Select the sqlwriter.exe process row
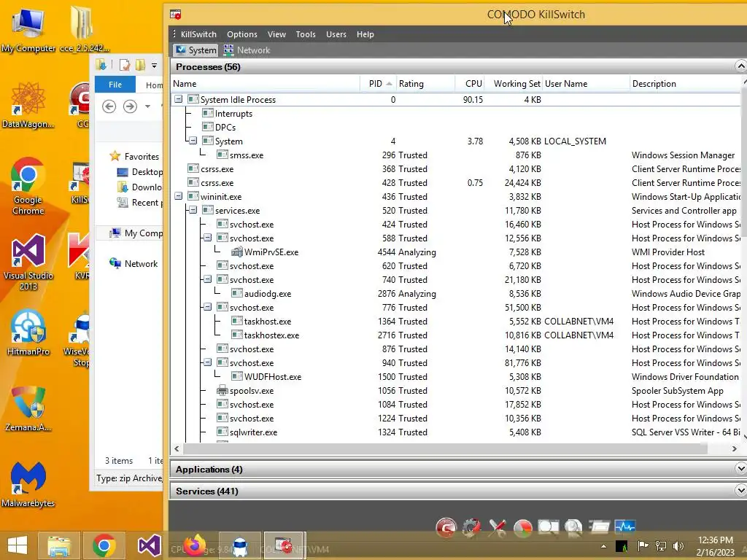Image resolution: width=747 pixels, height=560 pixels. (456, 432)
